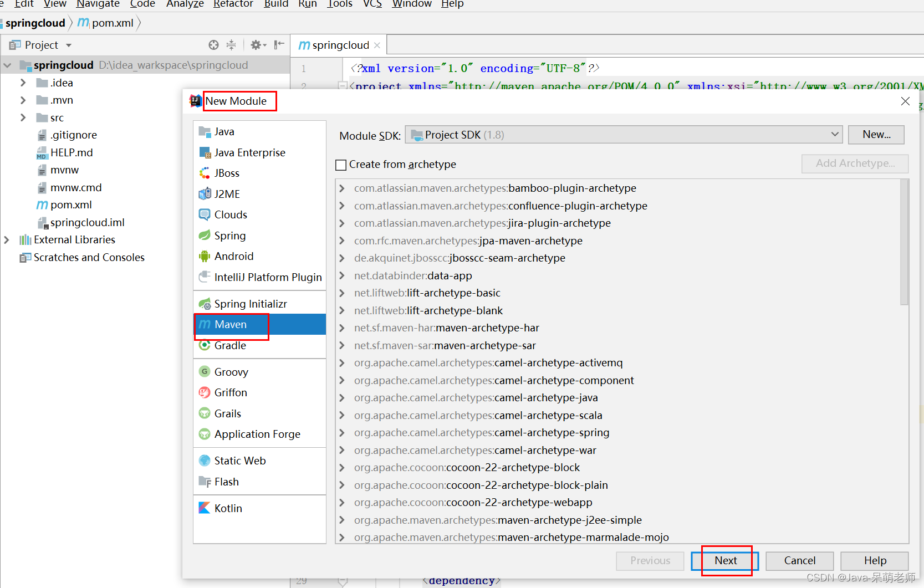The width and height of the screenshot is (924, 588).
Task: Choose the Static Web globe icon
Action: (x=205, y=461)
